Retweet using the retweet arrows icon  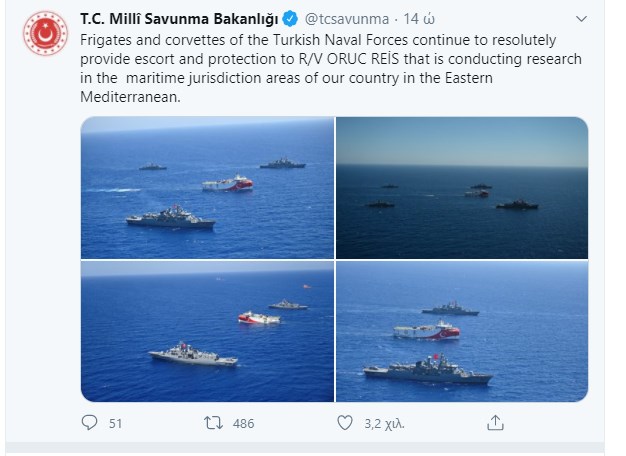pos(213,423)
